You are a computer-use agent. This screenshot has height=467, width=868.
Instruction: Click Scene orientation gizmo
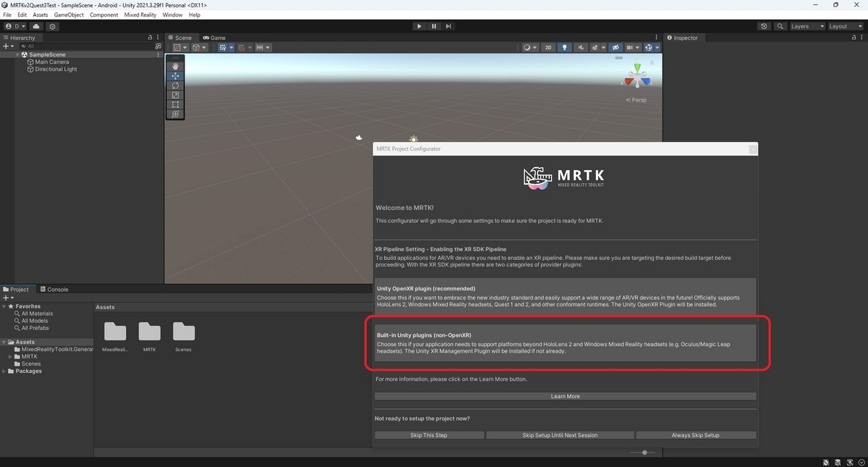coord(637,75)
